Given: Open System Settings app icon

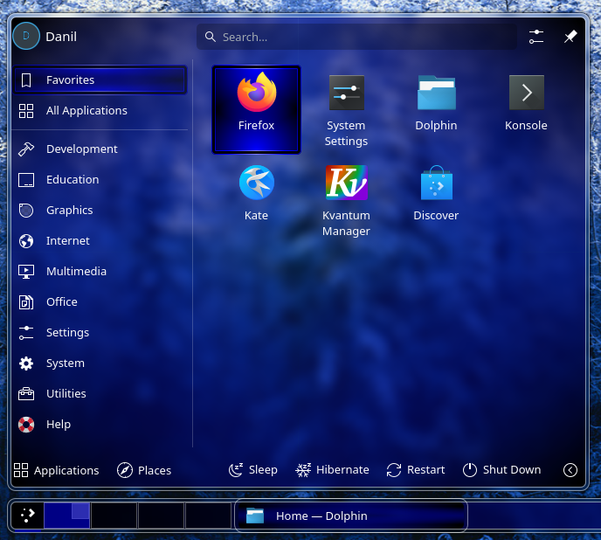Looking at the screenshot, I should coord(346,92).
